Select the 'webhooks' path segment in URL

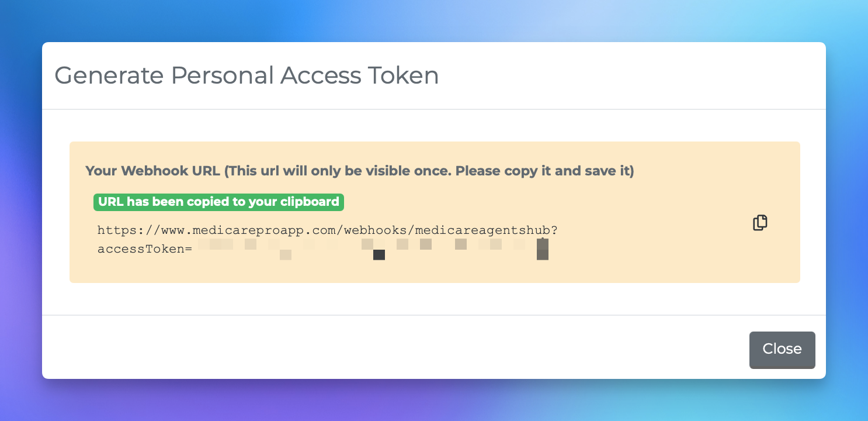click(376, 230)
